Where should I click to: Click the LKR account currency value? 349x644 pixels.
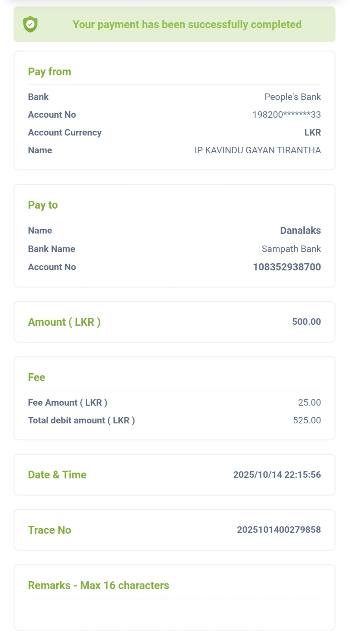[312, 133]
